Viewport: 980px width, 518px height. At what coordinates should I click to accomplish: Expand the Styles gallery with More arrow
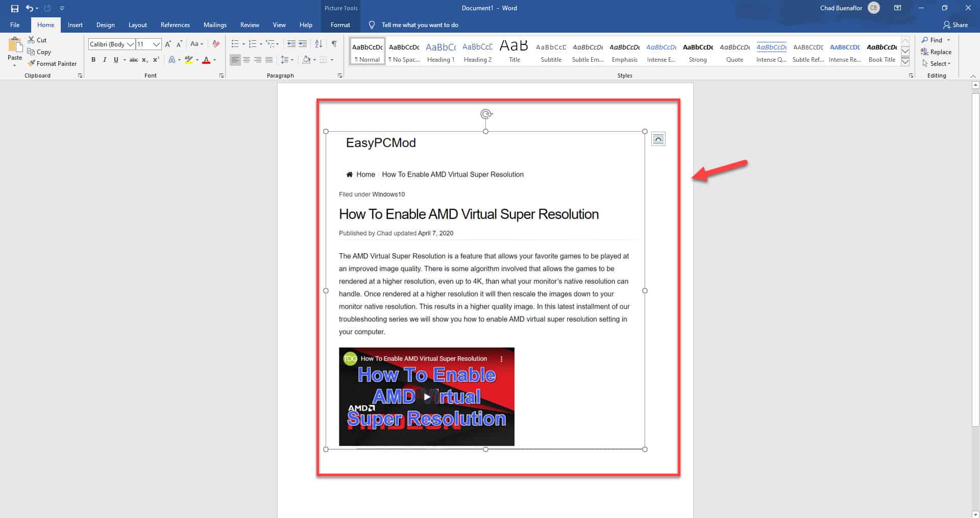[905, 62]
